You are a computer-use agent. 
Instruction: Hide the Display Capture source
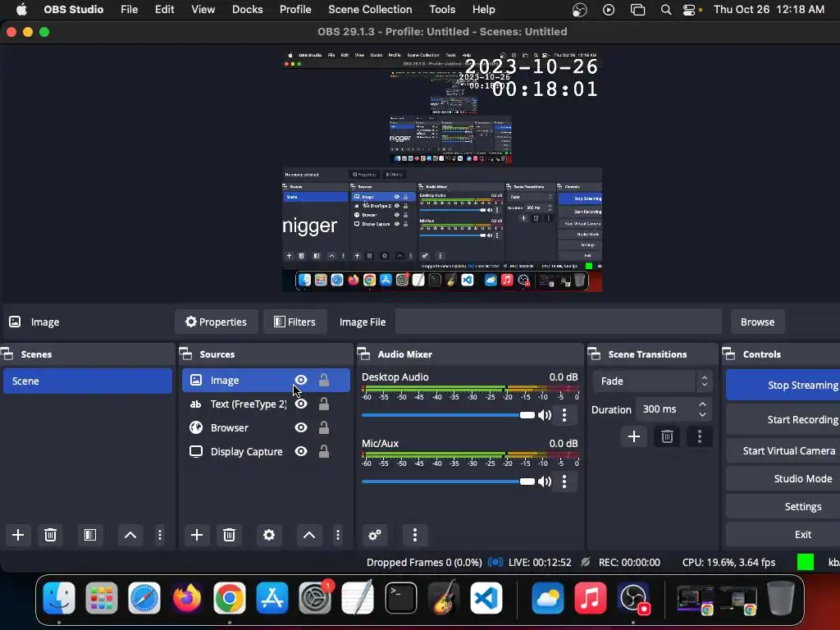coord(301,451)
